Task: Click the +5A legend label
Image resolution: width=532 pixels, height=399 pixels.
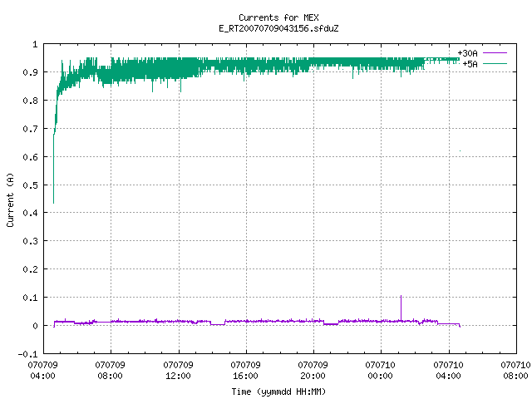Action: tap(470, 64)
